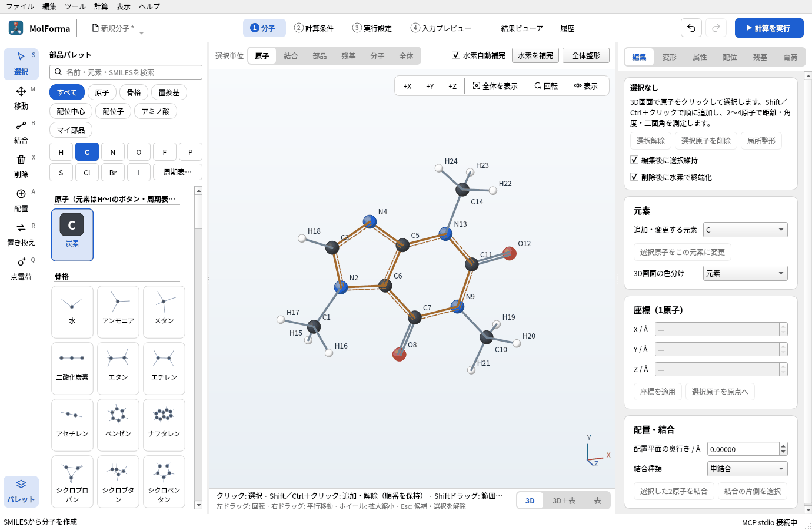812x530 pixels.
Task: Switch selection unit to 結合
Action: point(291,56)
